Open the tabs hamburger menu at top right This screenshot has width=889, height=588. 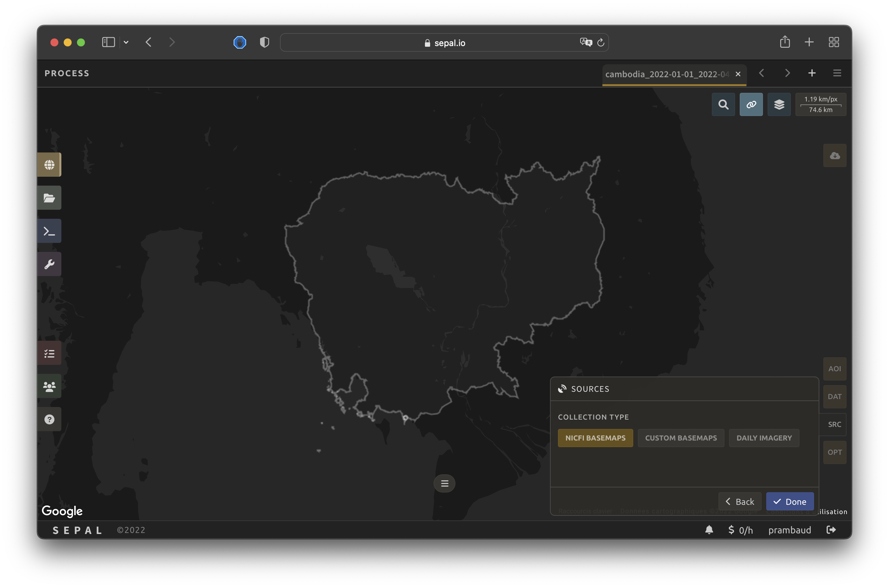coord(837,73)
